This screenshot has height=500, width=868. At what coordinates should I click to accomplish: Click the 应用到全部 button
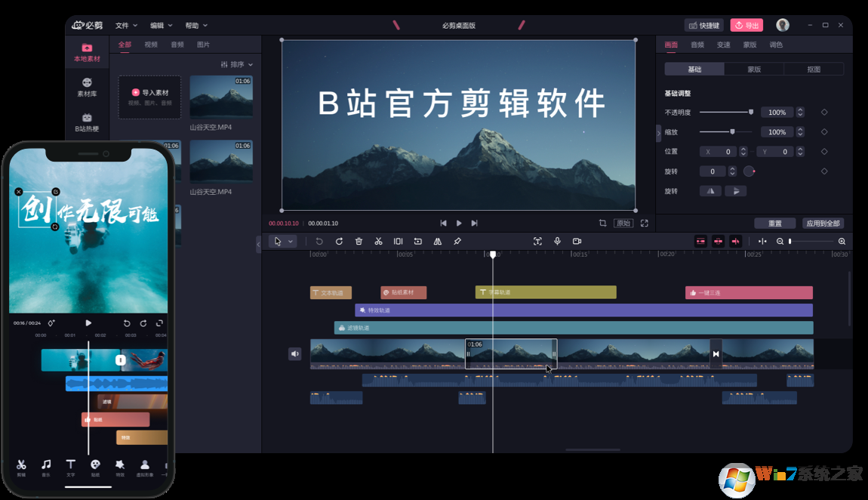coord(823,223)
